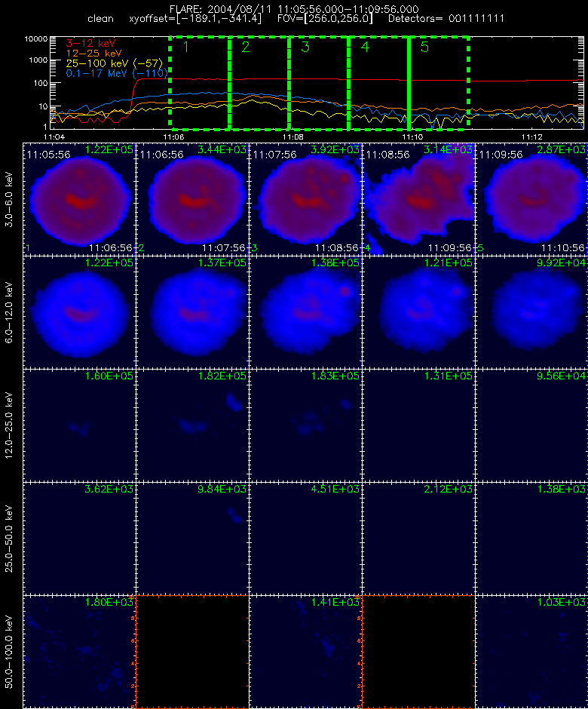Click the '3.62E+03' peak value

[x=109, y=489]
